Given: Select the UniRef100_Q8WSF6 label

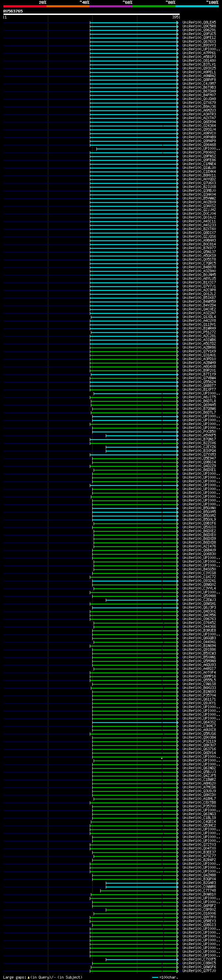Looking at the screenshot, I should pyautogui.click(x=199, y=967).
